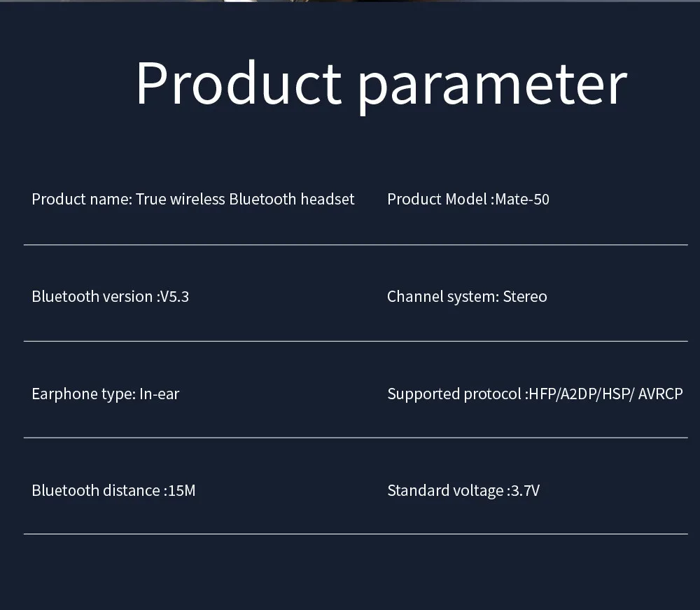Select the In-ear value text
This screenshot has width=700, height=610.
coord(160,394)
